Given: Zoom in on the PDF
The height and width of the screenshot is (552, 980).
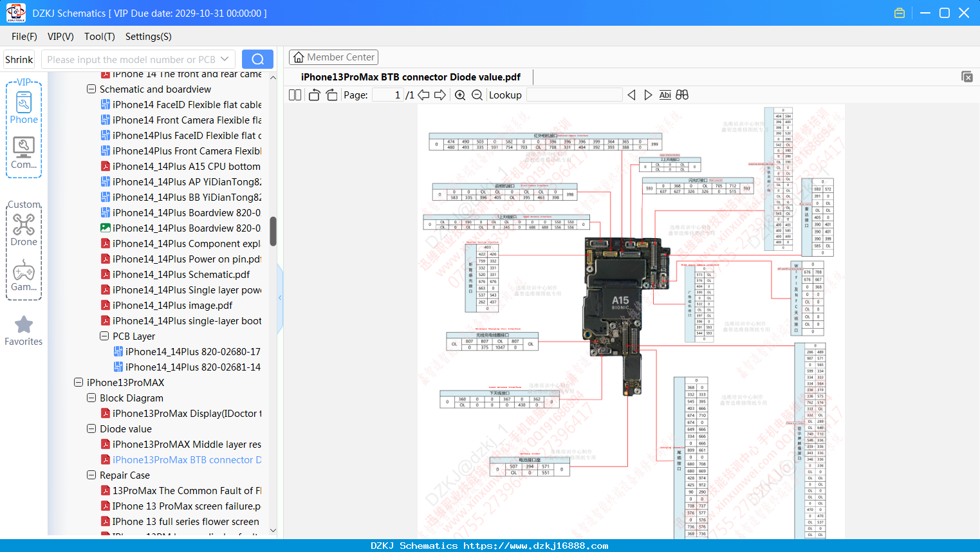Looking at the screenshot, I should click(x=460, y=95).
